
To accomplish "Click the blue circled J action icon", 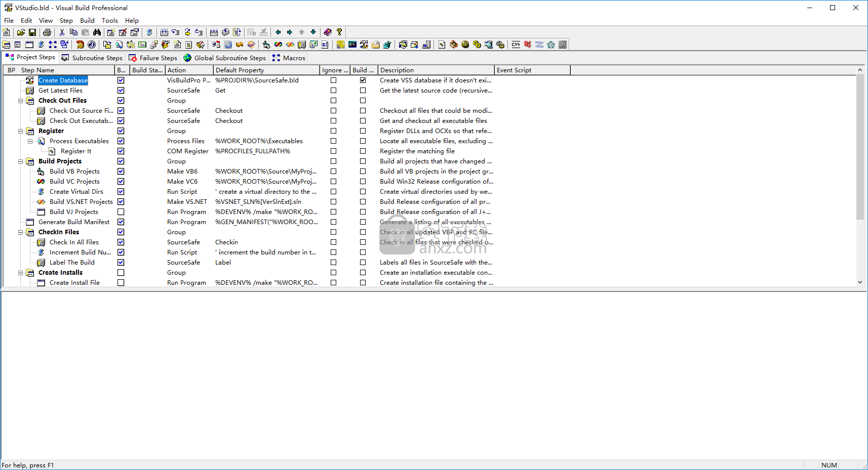I will (92, 45).
